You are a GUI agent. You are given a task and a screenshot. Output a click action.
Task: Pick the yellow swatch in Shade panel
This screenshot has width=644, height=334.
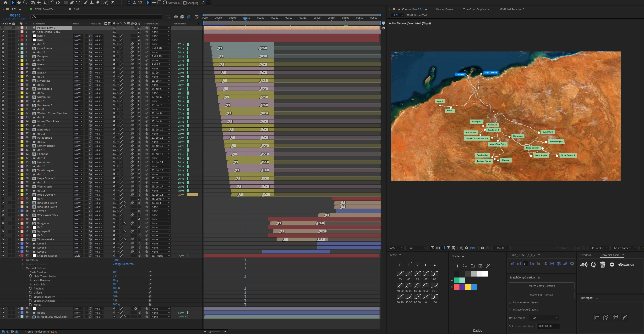(x=468, y=287)
